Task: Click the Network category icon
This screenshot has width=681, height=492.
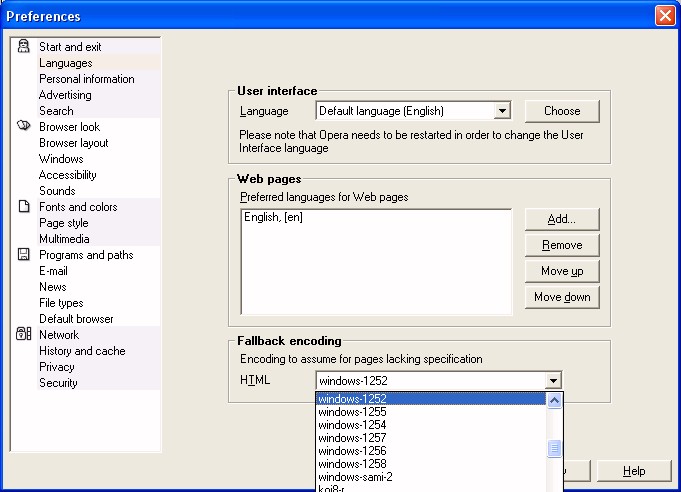Action: (24, 335)
